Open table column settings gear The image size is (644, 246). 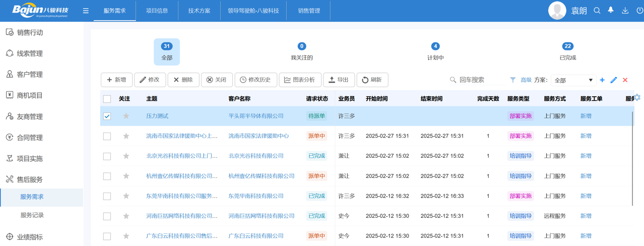(637, 98)
